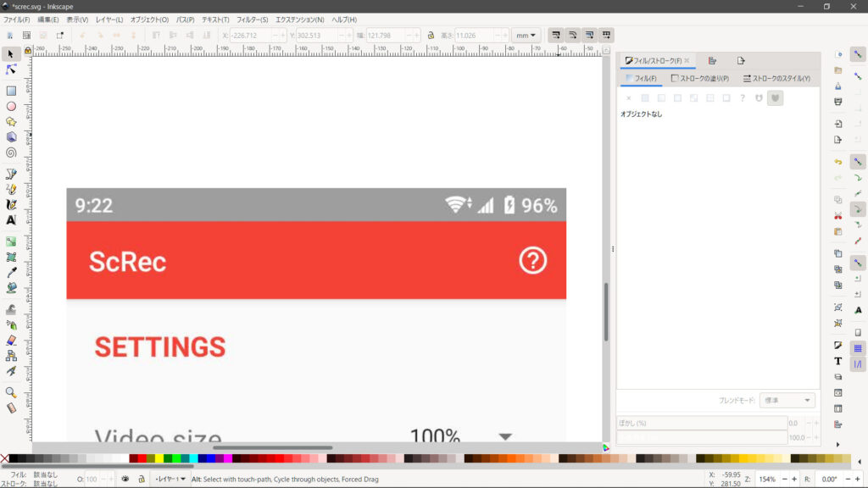Switch to ストロークの塗り(P) tab
868x488 pixels.
[699, 79]
